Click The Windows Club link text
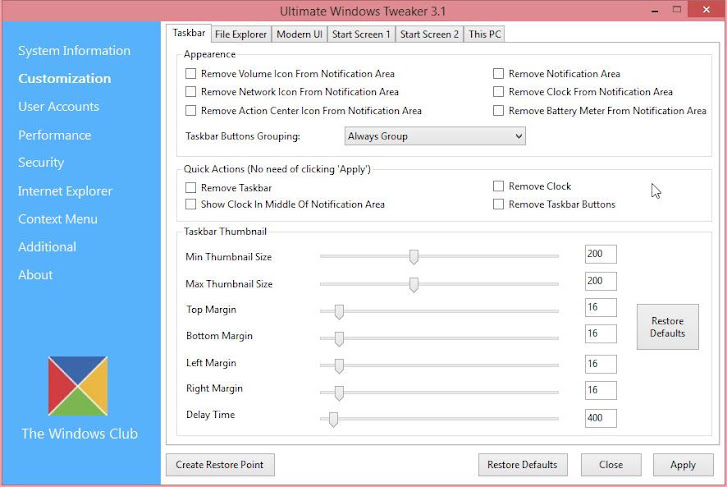This screenshot has width=727, height=487. click(80, 434)
